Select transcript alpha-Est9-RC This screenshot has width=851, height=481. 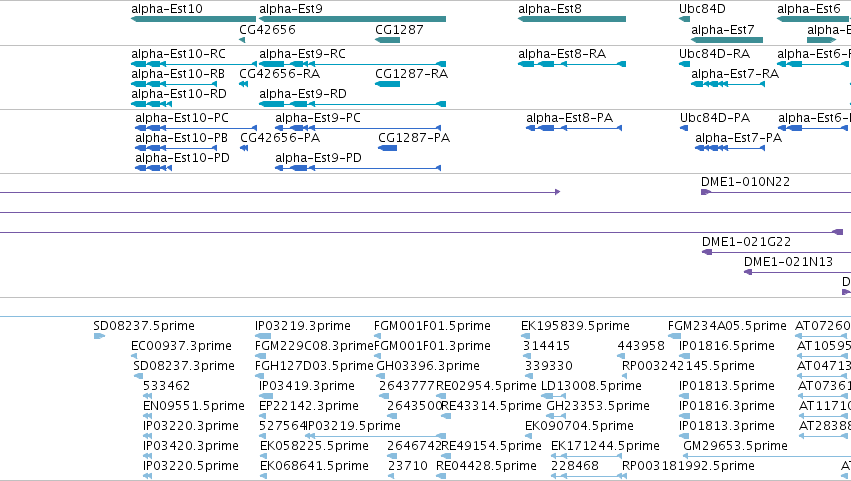[352, 64]
